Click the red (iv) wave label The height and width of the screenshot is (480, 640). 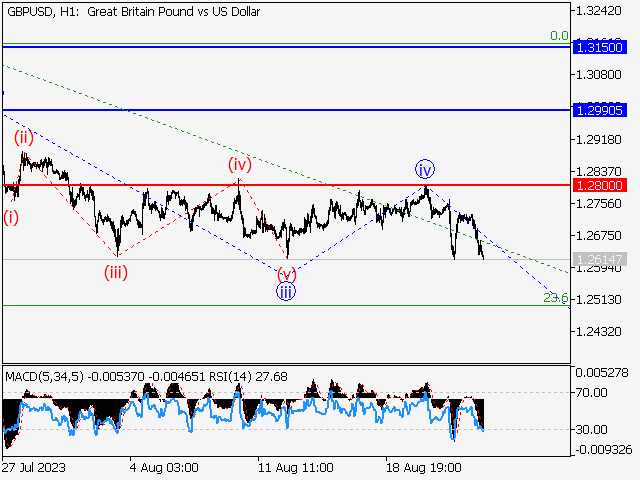[240, 164]
